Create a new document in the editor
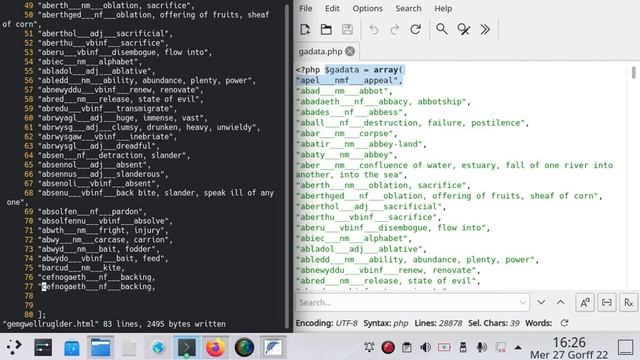 pyautogui.click(x=305, y=29)
